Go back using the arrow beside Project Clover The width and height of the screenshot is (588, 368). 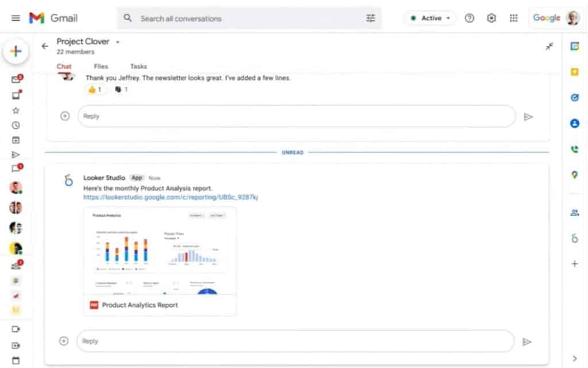45,46
